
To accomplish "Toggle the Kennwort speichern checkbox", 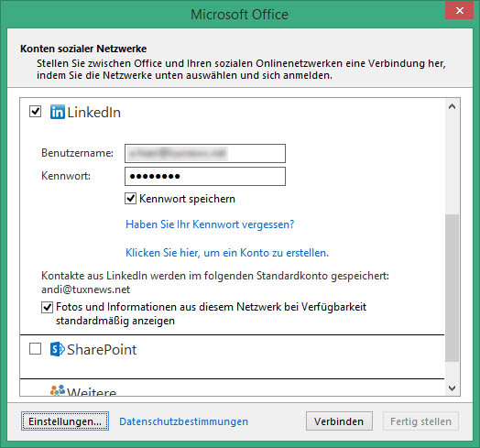I will point(130,199).
